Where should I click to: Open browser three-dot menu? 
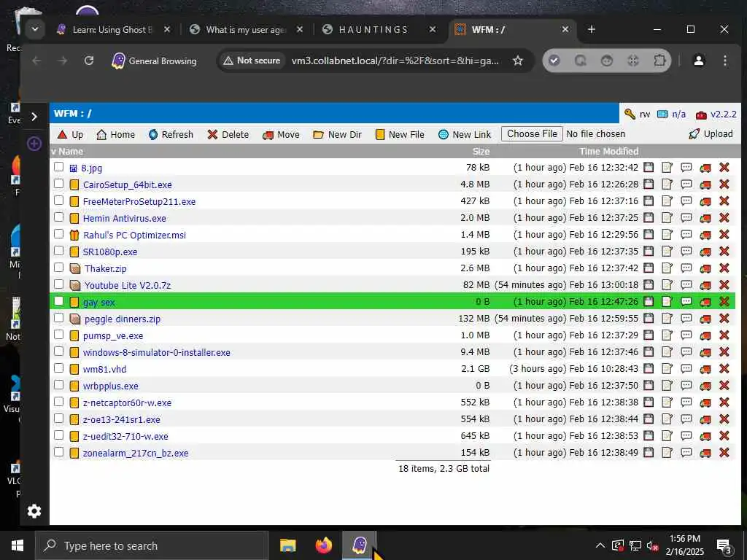(x=724, y=61)
